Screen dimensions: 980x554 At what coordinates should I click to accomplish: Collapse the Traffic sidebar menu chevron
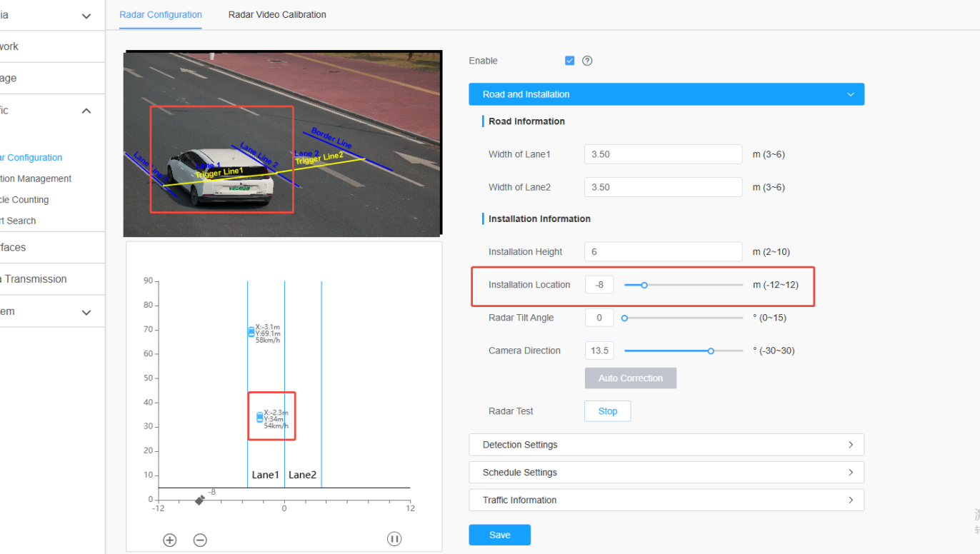[x=86, y=111]
